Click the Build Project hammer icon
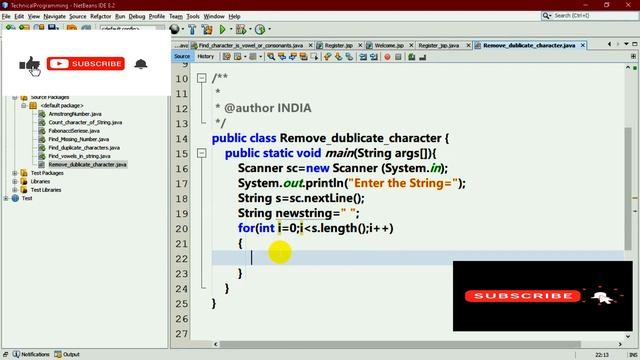The height and width of the screenshot is (360, 640). [192, 29]
